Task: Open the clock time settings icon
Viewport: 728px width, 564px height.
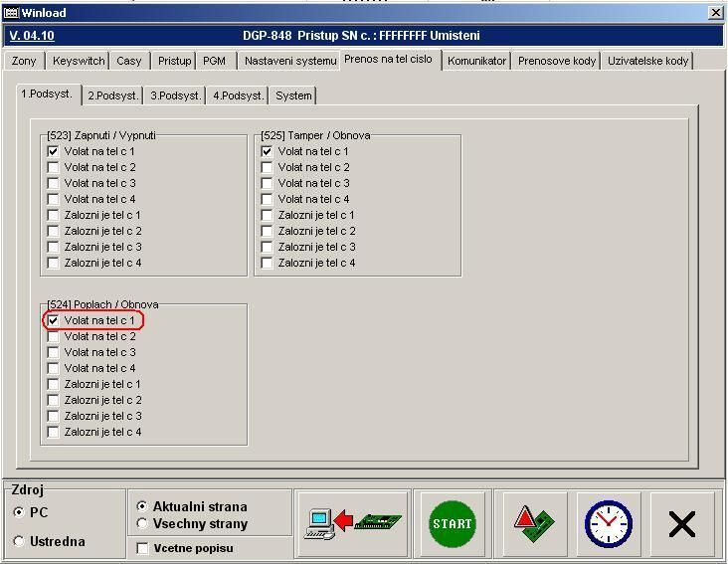Action: click(608, 523)
